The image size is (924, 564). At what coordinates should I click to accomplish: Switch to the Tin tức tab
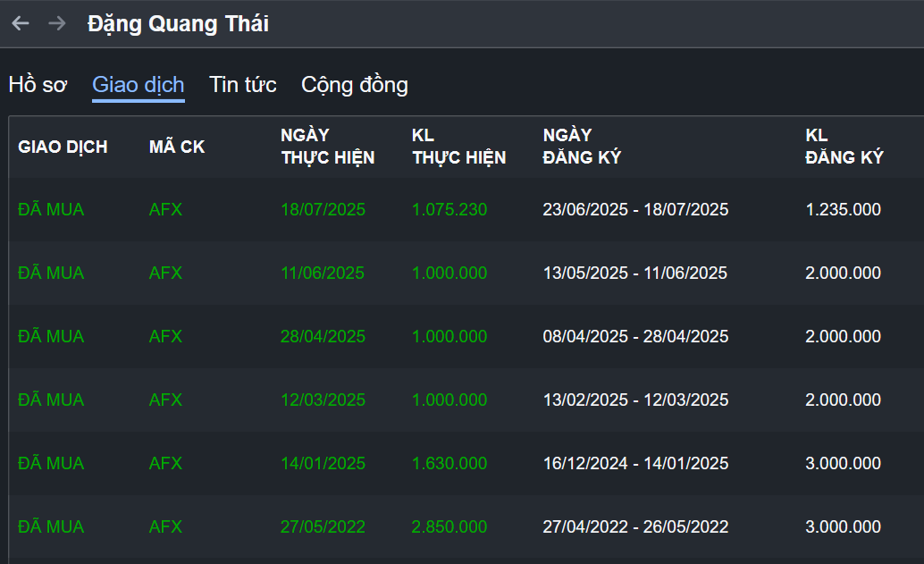(x=243, y=85)
